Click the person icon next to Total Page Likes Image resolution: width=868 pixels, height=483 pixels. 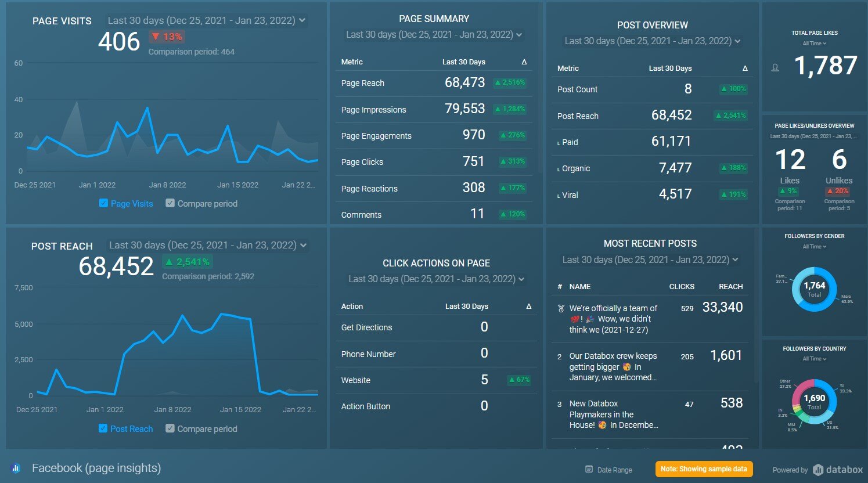(775, 68)
